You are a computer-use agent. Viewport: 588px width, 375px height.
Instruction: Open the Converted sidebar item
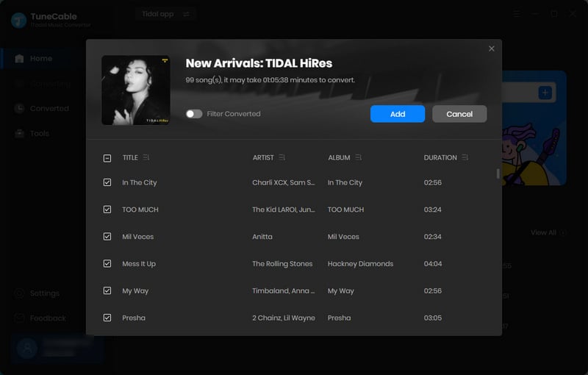(x=41, y=108)
